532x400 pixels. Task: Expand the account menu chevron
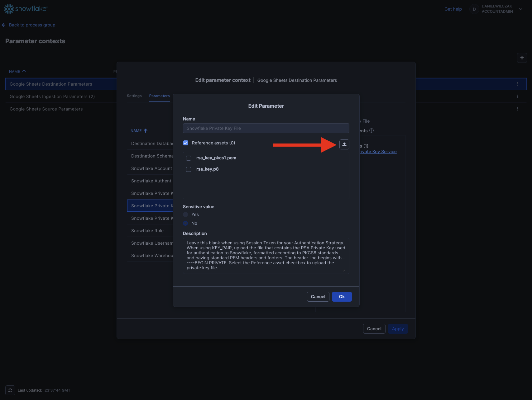pos(520,9)
